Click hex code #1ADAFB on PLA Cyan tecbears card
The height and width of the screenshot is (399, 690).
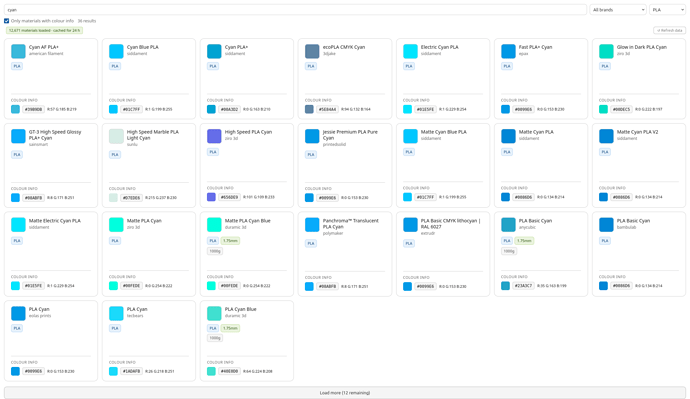131,371
